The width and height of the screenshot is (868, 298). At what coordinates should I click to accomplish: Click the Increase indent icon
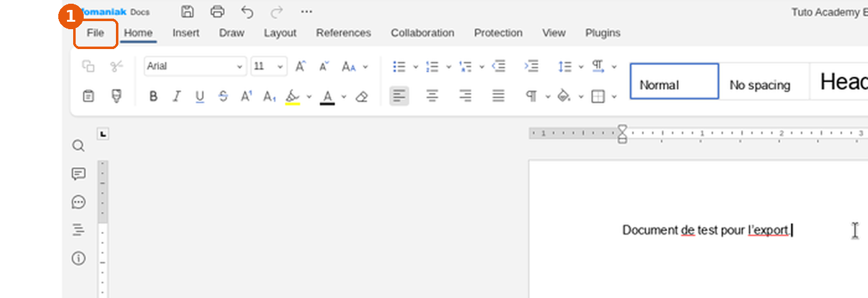[x=531, y=66]
